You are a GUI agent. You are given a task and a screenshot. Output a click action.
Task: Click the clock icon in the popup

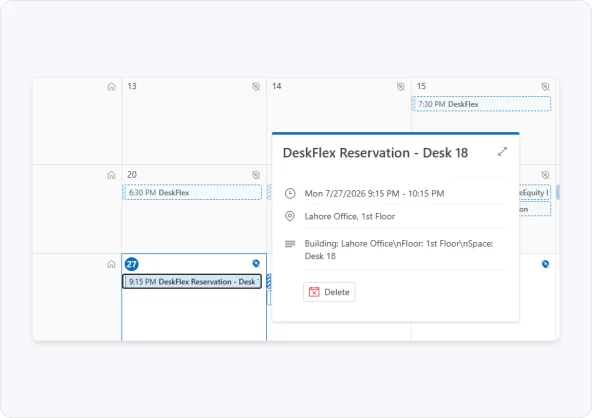(290, 193)
